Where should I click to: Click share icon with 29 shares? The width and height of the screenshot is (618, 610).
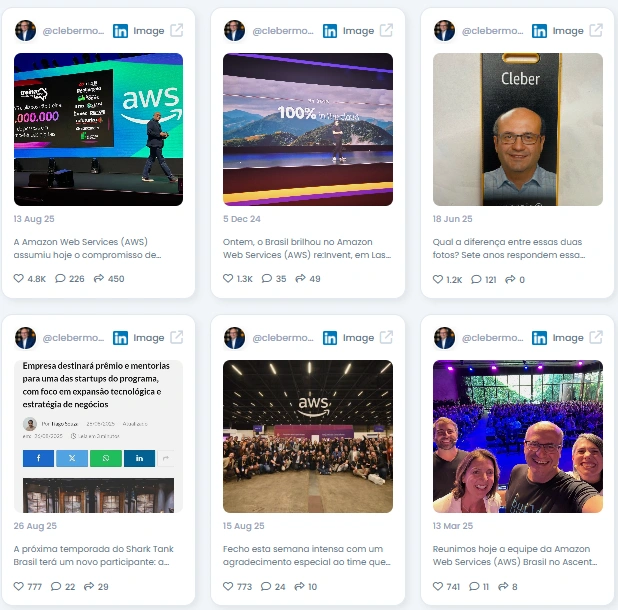pos(89,586)
